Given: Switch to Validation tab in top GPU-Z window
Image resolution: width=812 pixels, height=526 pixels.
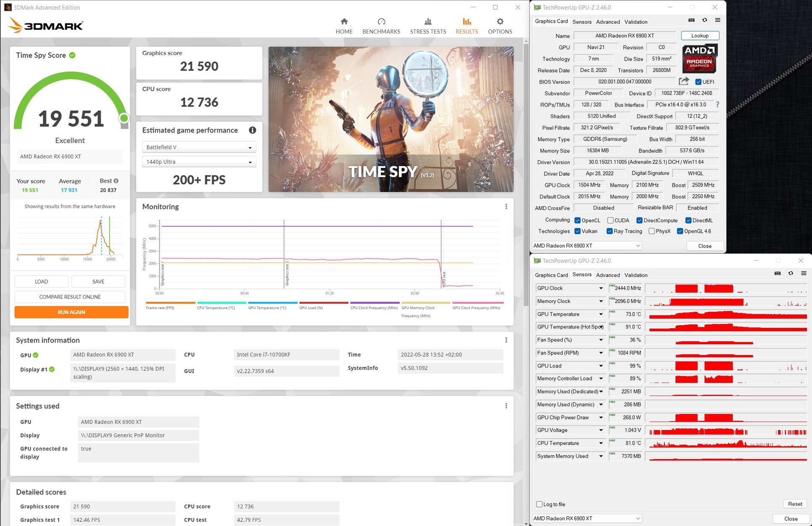Looking at the screenshot, I should 636,22.
